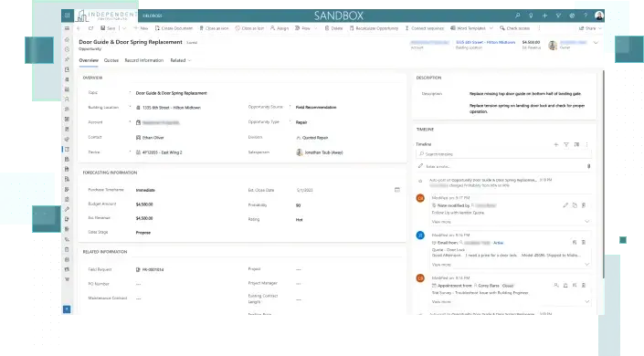Edit the note with the pencil icon
The width and height of the screenshot is (644, 356).
pyautogui.click(x=565, y=204)
